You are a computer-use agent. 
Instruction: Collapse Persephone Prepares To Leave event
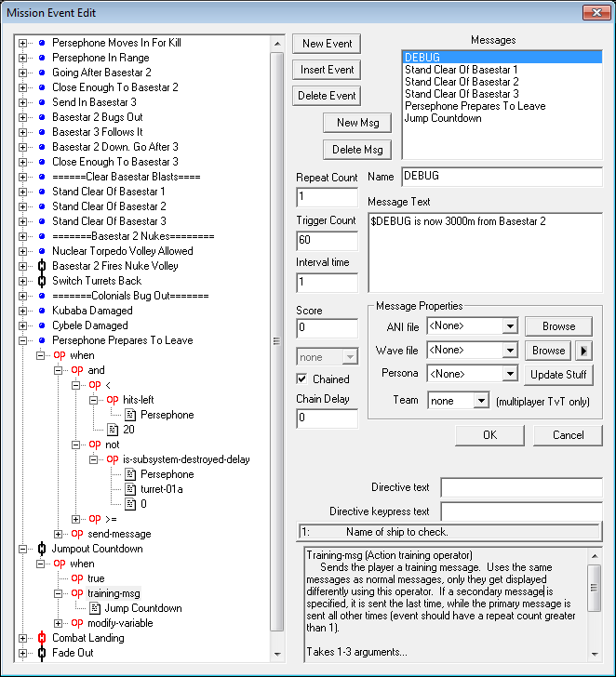(x=22, y=340)
